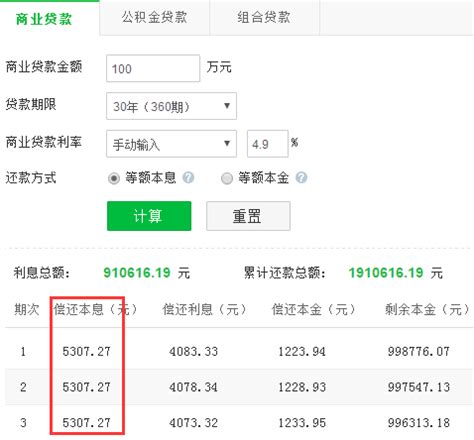Click the 还款方式 label
This screenshot has width=474, height=440.
point(31,177)
